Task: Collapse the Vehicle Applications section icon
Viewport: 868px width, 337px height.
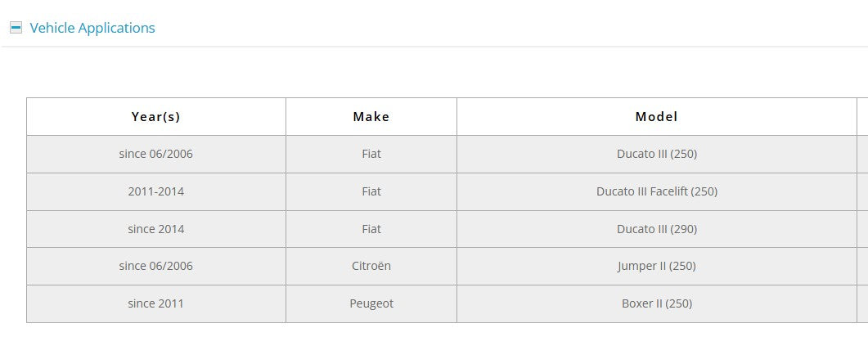Action: click(16, 28)
